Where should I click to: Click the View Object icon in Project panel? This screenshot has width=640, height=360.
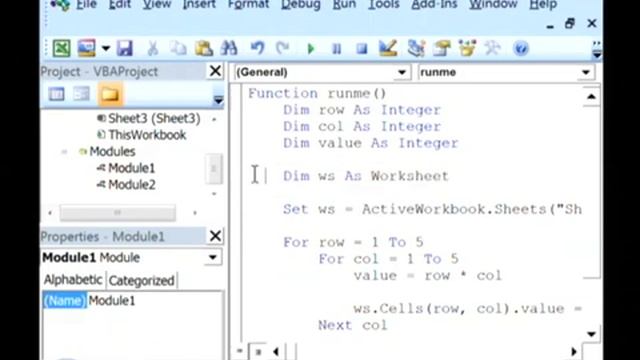81,94
